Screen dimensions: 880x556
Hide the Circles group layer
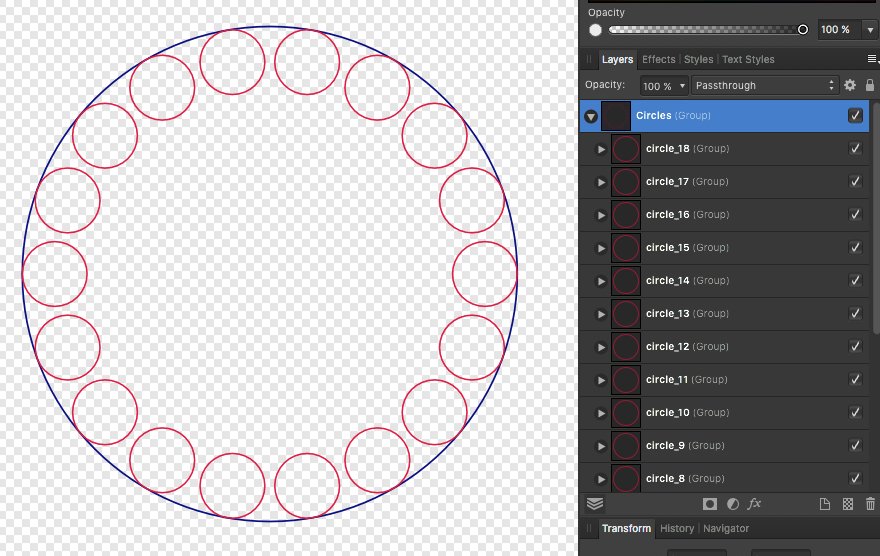tap(855, 116)
